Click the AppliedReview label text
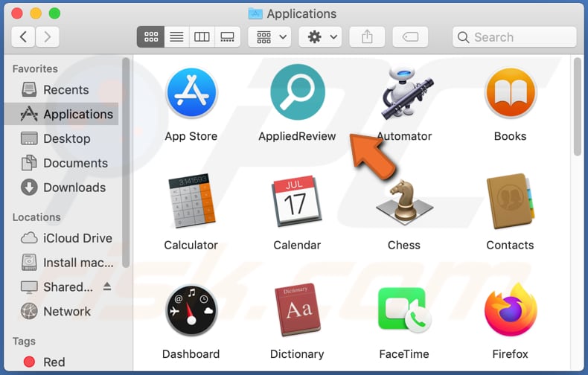Viewport: 588px width, 375px height. (x=297, y=136)
